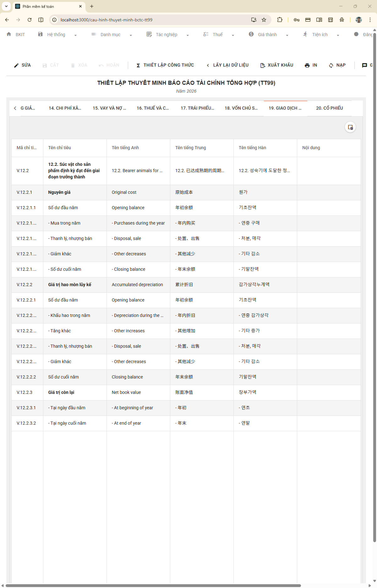Click the column settings icon above table
Viewport: 377px width, 588px height.
tap(350, 127)
